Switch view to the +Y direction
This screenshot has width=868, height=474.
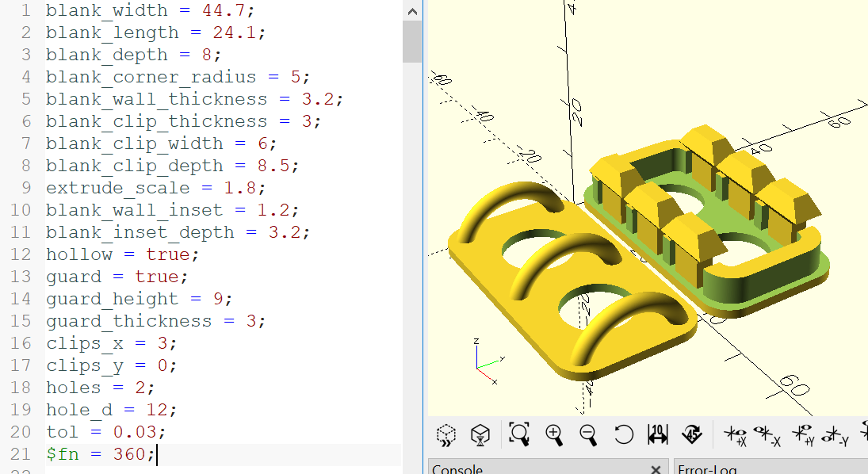point(803,435)
